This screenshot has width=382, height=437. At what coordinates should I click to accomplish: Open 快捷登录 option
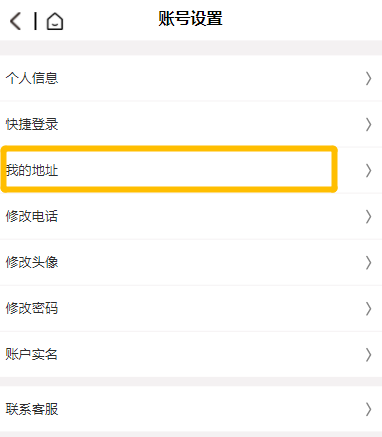[x=191, y=124]
